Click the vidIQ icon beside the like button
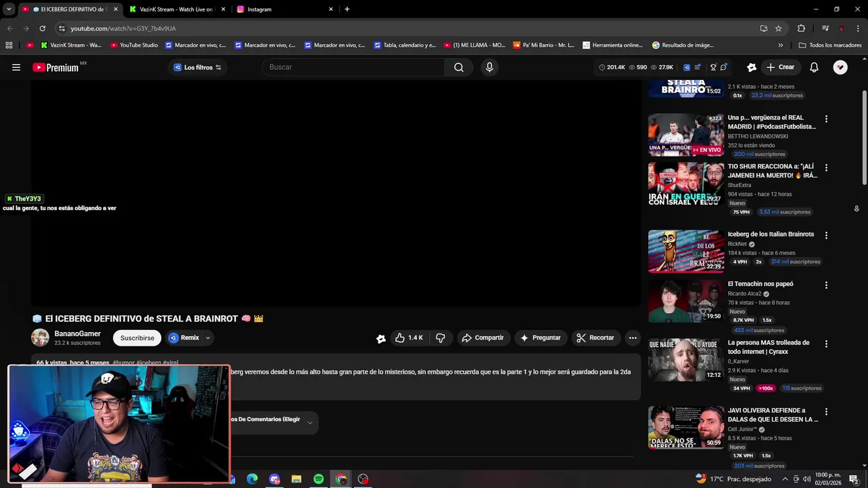The image size is (868, 488). coord(381,338)
